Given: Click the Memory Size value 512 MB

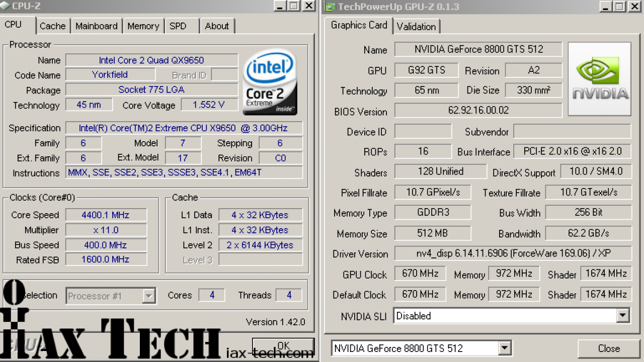Looking at the screenshot, I should 433,233.
